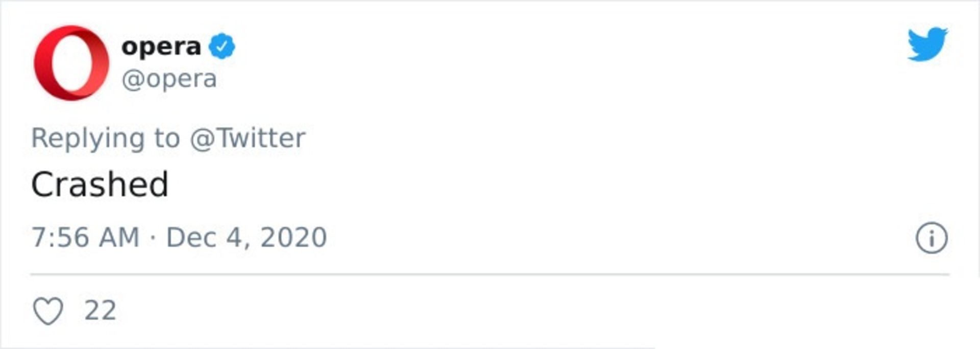Click white space between verified badge and bird
Screen dimensions: 980x349
click(561, 46)
